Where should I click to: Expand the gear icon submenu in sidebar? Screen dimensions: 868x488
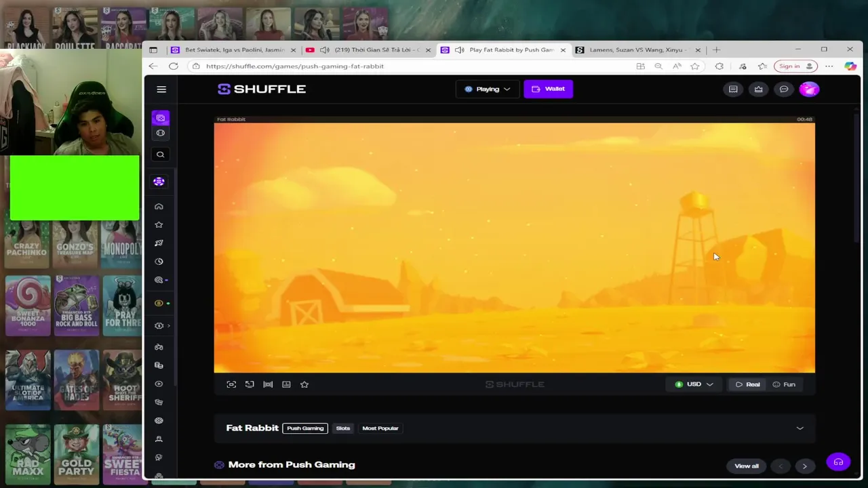point(161,326)
